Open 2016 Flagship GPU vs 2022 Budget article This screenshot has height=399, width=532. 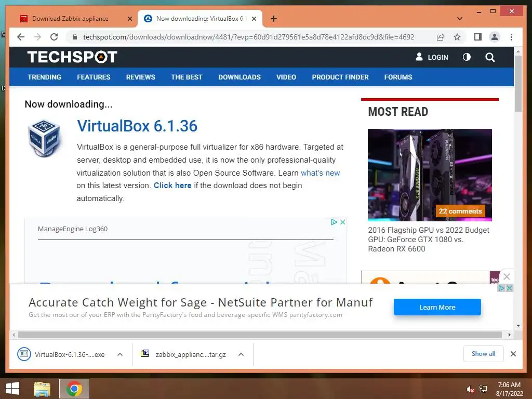pyautogui.click(x=429, y=239)
